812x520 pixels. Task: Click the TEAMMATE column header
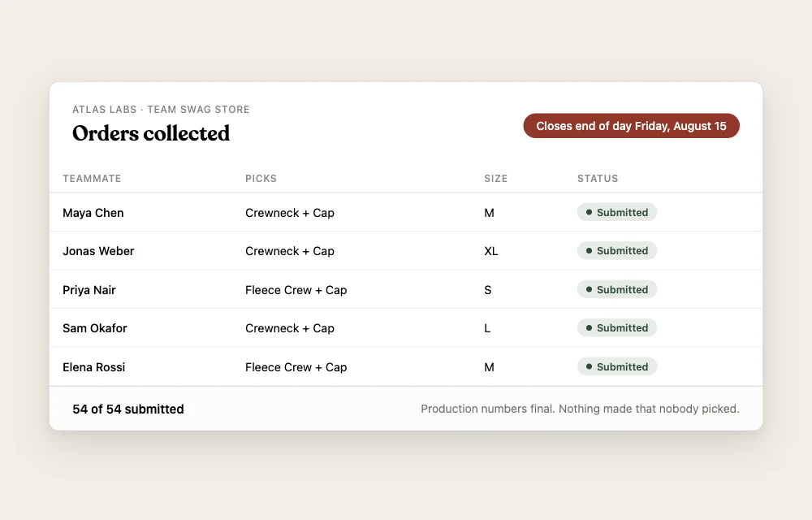92,179
